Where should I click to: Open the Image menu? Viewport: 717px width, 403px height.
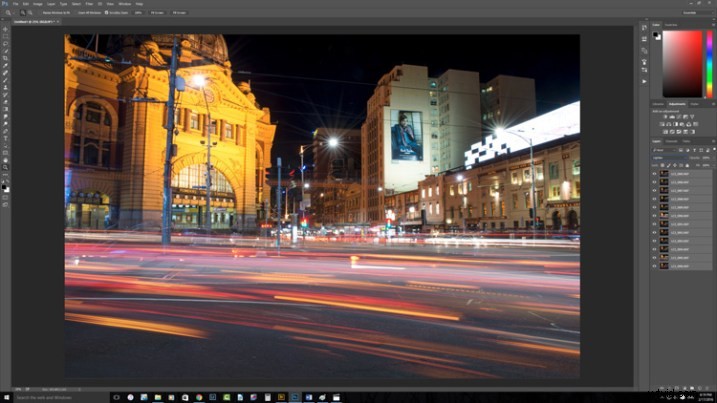(x=37, y=4)
